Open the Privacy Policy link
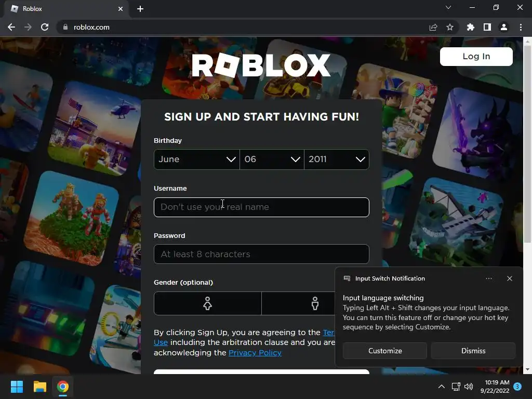 point(255,353)
